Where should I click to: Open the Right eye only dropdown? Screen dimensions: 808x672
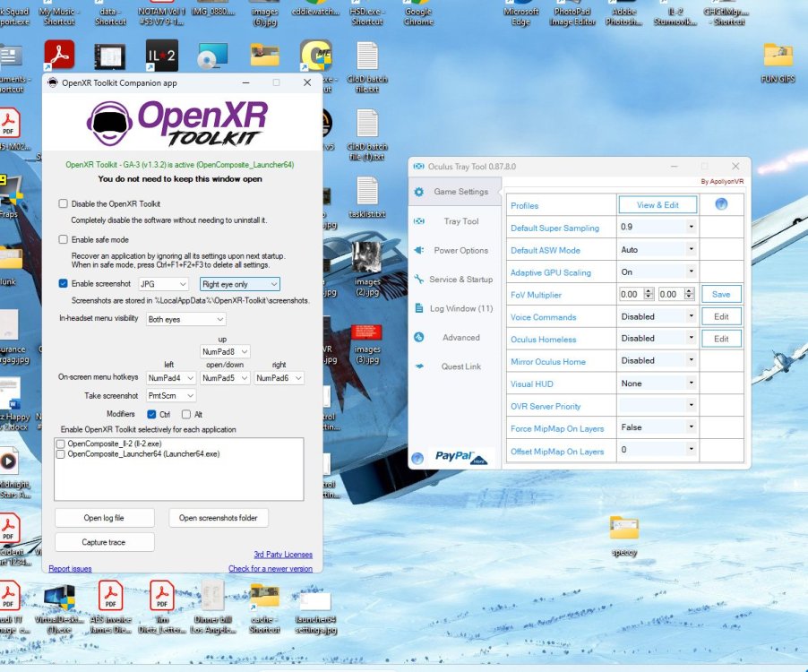pyautogui.click(x=239, y=284)
